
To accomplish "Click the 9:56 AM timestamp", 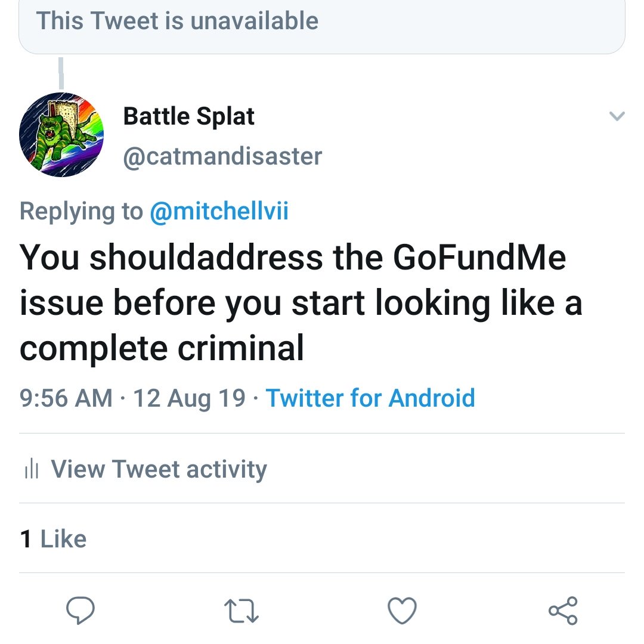I will 66,398.
